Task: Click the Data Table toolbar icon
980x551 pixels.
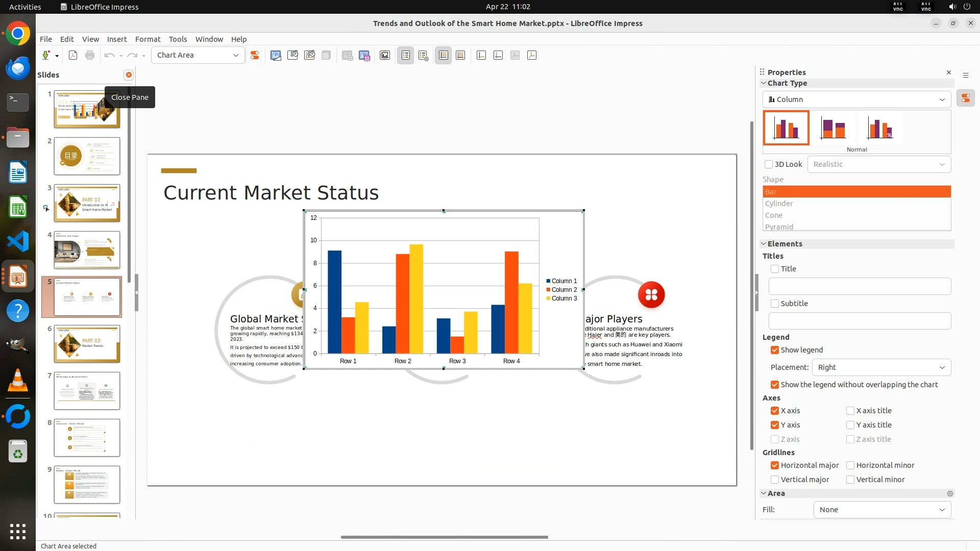Action: coord(364,56)
